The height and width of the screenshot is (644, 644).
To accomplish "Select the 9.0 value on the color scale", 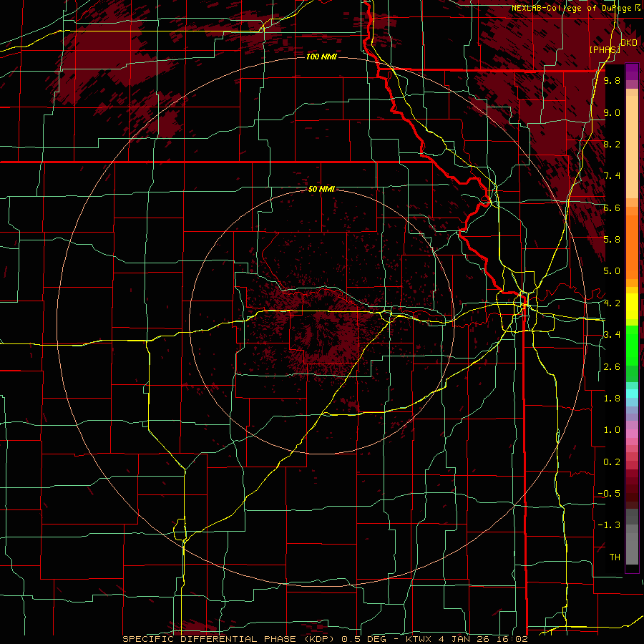I will click(612, 112).
